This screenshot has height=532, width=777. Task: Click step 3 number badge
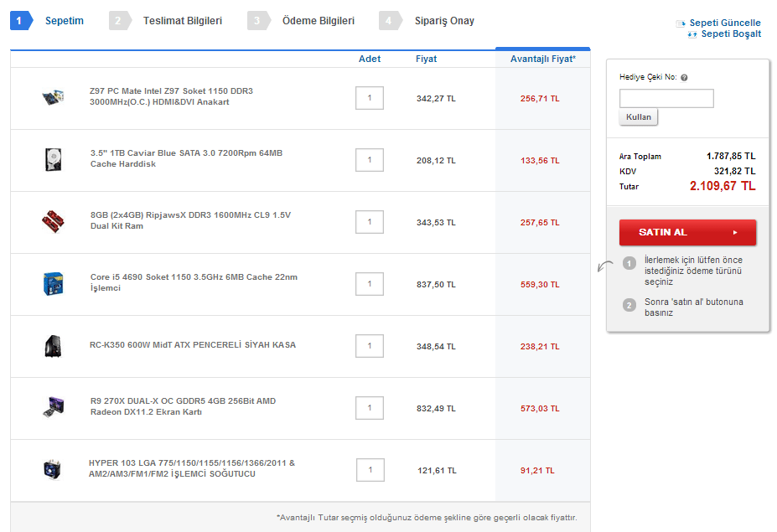(257, 21)
